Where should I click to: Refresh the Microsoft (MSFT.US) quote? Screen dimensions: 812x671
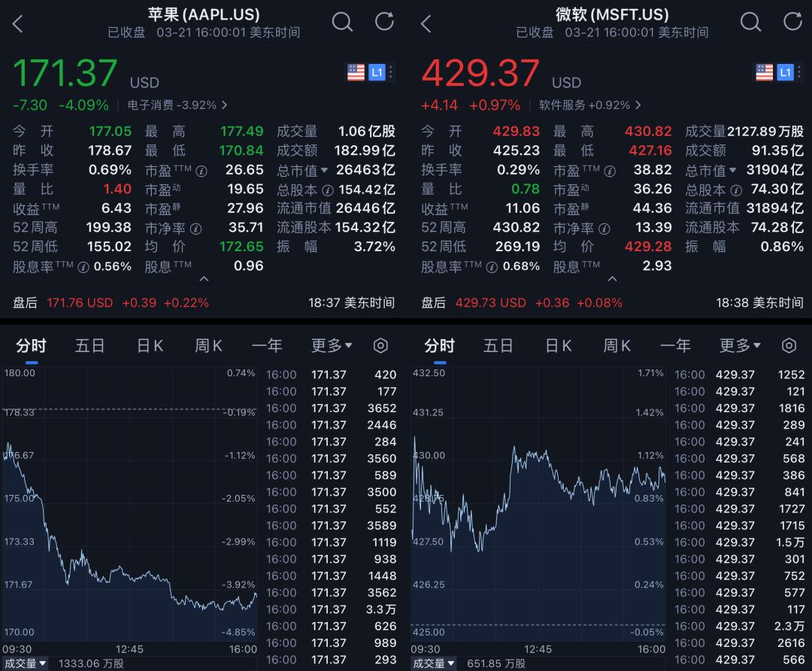pos(792,22)
